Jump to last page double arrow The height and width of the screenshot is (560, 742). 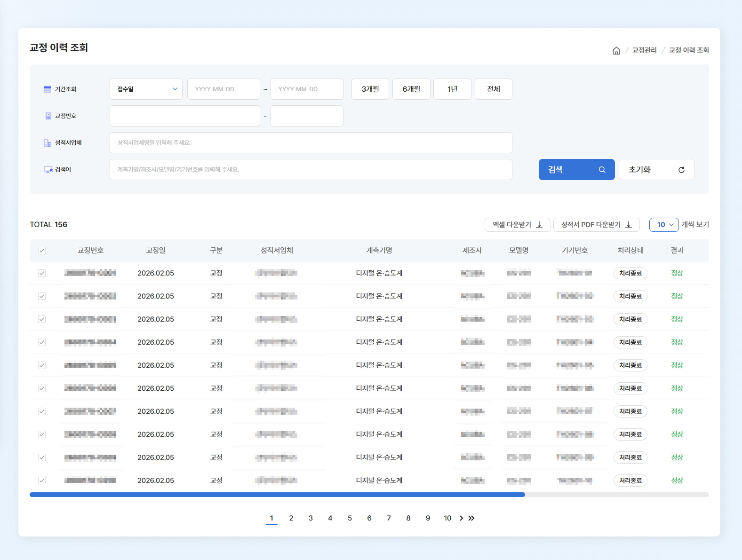(x=471, y=518)
